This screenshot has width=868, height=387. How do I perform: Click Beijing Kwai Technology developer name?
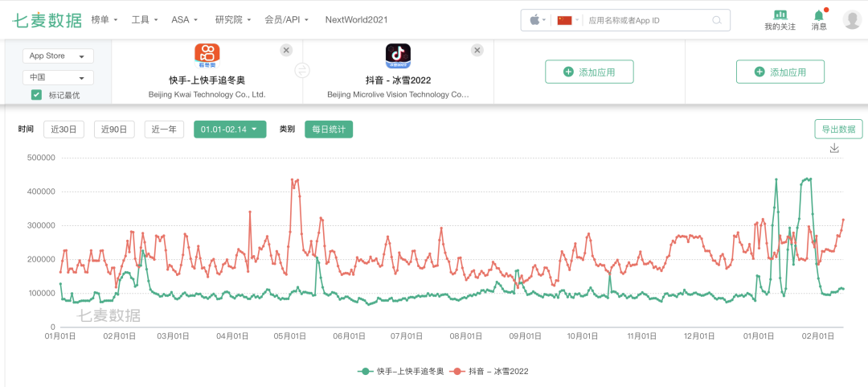coord(207,95)
